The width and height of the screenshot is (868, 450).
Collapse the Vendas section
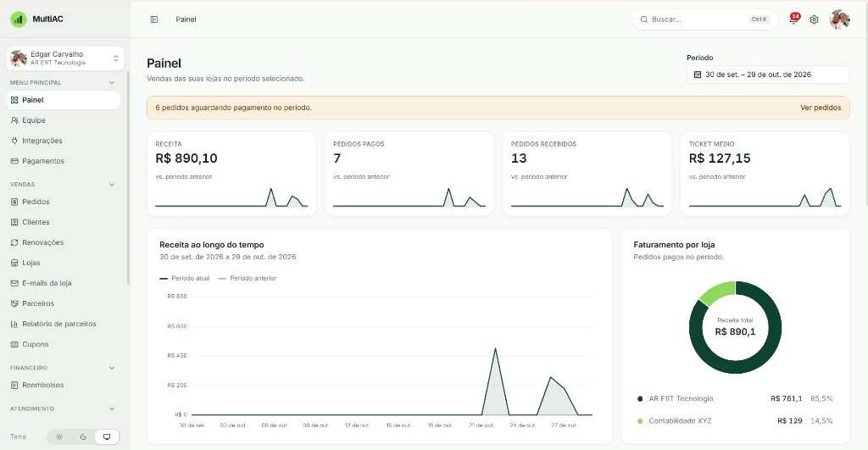112,184
